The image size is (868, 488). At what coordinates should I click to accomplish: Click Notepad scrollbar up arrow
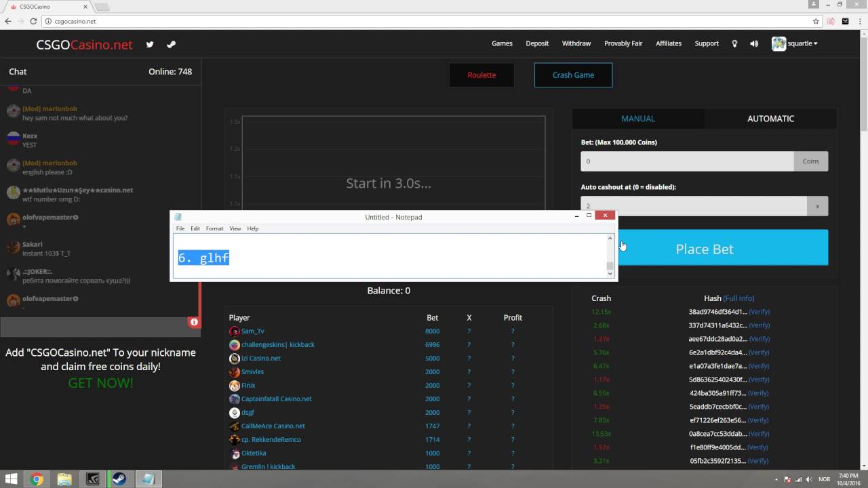[610, 239]
